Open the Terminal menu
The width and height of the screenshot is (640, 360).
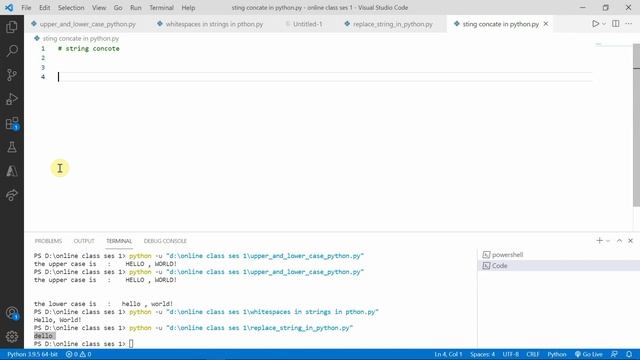click(161, 8)
